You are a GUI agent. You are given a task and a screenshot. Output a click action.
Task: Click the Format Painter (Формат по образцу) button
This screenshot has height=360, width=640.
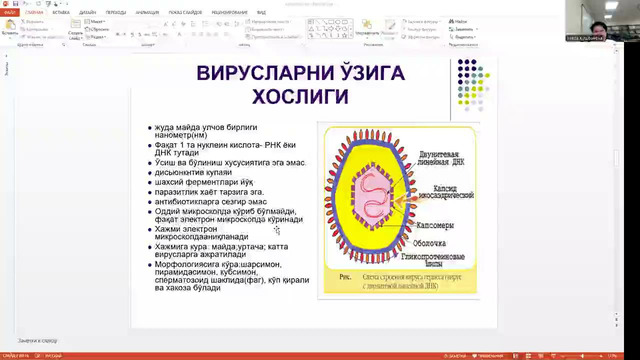41,37
